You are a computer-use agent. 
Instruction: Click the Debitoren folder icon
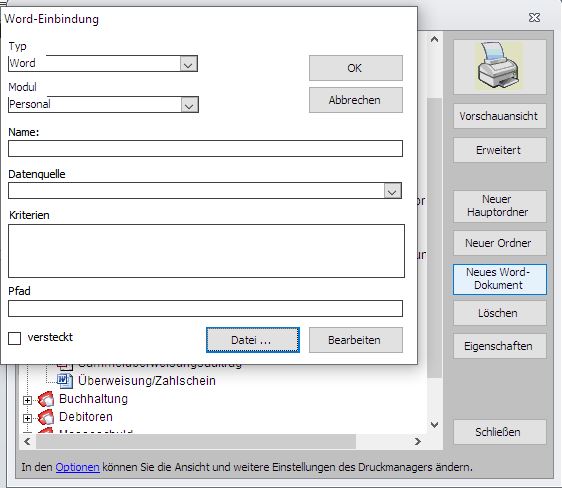tap(46, 417)
